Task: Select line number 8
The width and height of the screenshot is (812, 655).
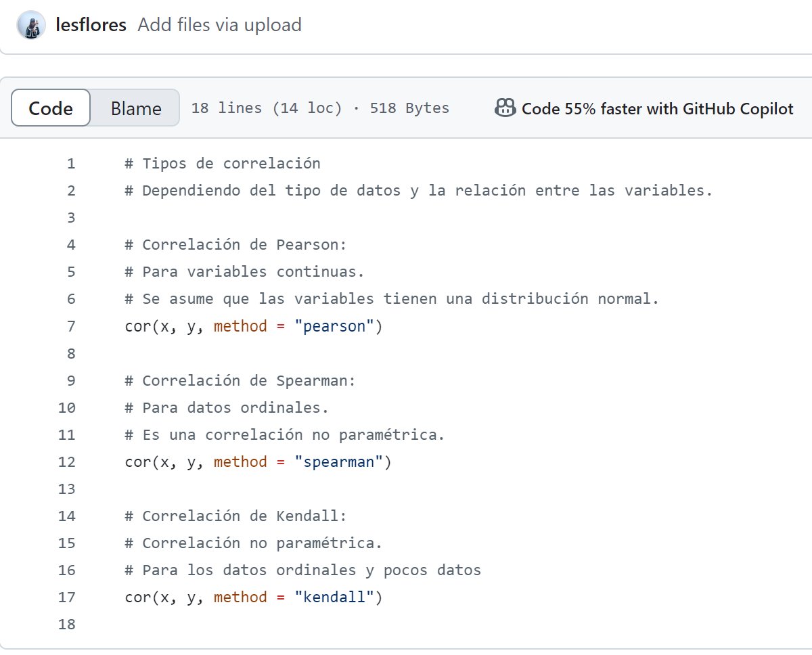Action: (71, 353)
